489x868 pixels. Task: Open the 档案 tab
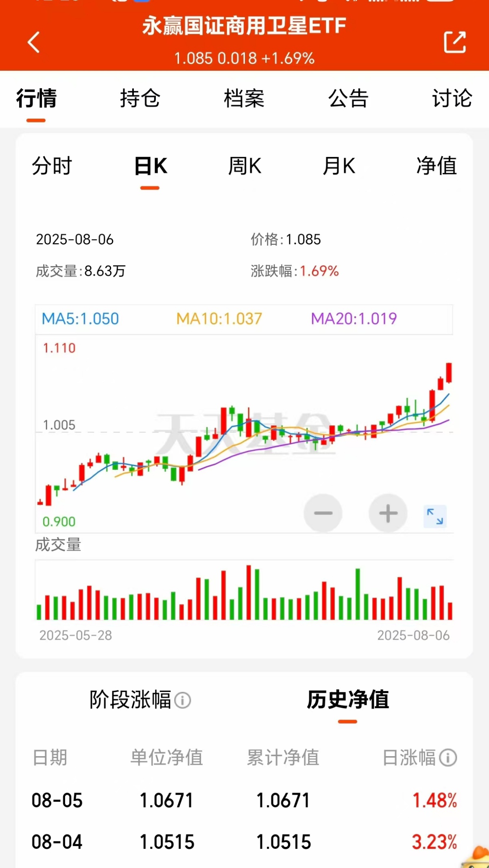tap(244, 98)
